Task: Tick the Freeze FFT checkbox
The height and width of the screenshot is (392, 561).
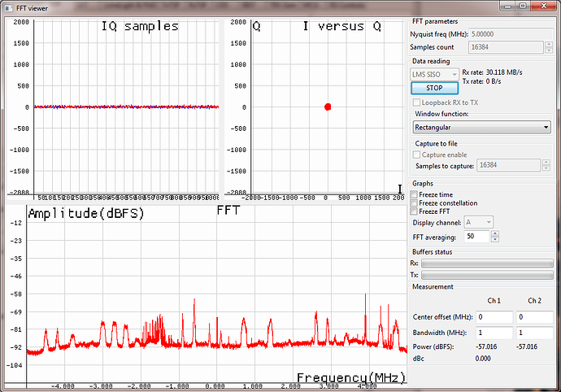Action: [415, 212]
